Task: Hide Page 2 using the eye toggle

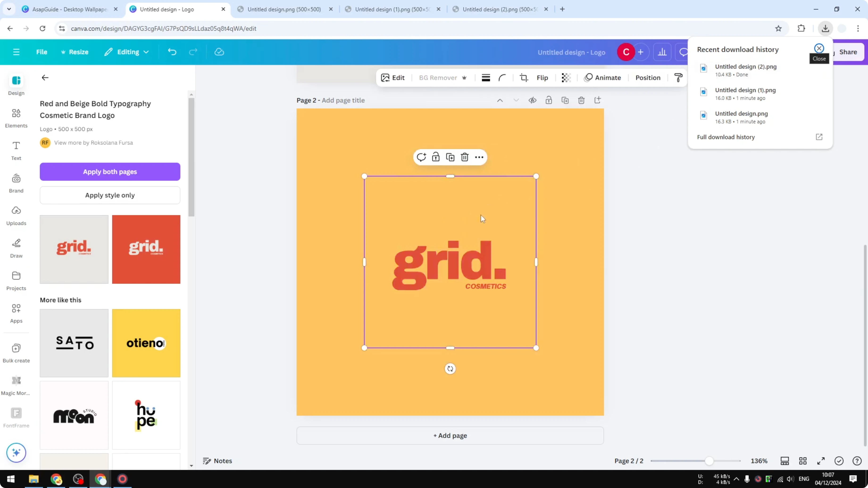Action: (x=532, y=100)
